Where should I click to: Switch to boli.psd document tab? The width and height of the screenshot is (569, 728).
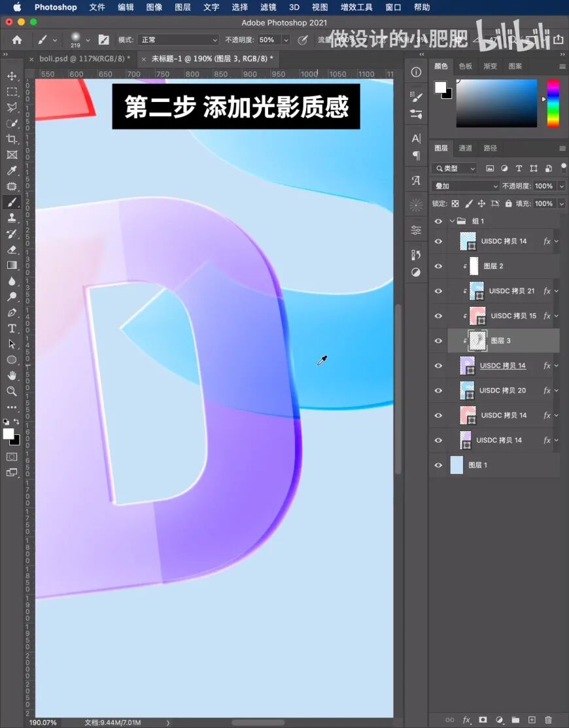pyautogui.click(x=80, y=59)
